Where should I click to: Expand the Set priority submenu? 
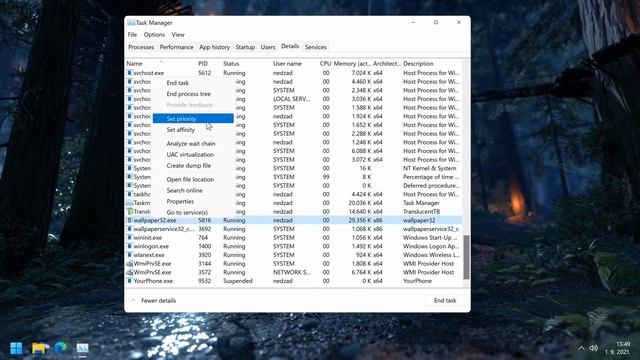(x=193, y=119)
